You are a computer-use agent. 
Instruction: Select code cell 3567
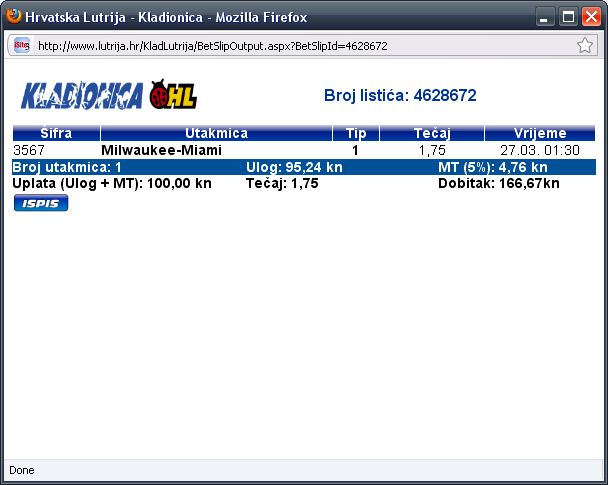[x=29, y=150]
